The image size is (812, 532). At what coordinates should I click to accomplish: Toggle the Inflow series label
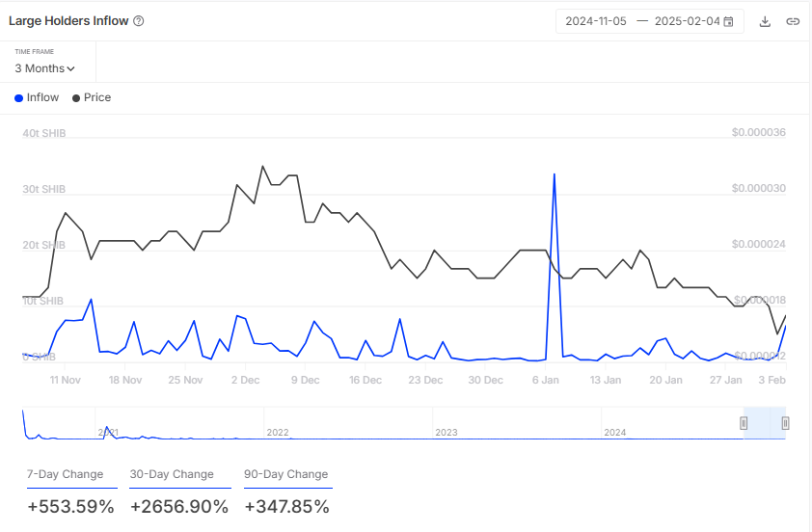[42, 97]
